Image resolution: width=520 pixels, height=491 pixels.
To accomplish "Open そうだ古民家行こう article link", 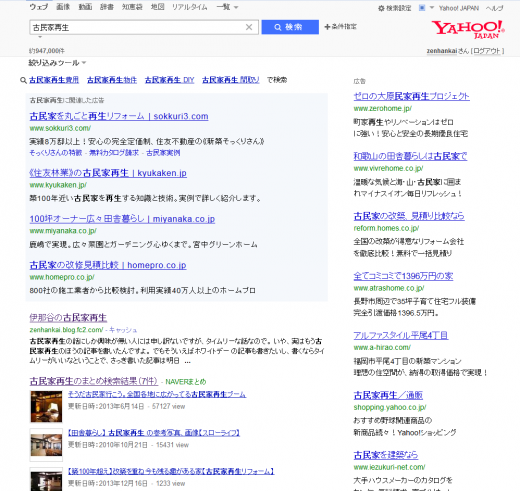I will point(157,394).
